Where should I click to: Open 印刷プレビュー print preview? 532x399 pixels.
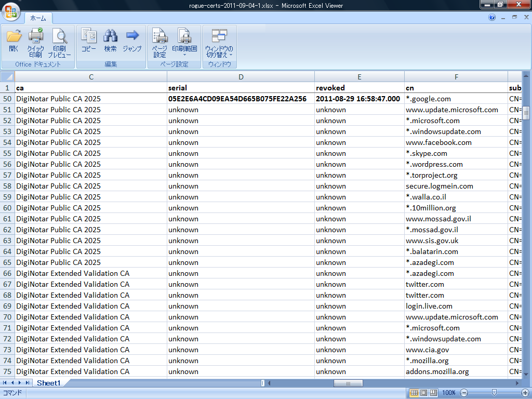pyautogui.click(x=59, y=43)
